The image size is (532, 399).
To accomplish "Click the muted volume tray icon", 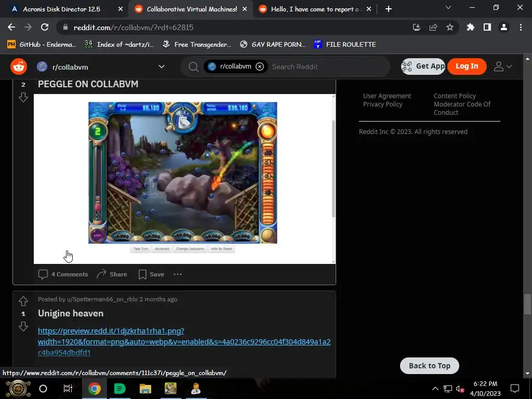I will coord(460,389).
